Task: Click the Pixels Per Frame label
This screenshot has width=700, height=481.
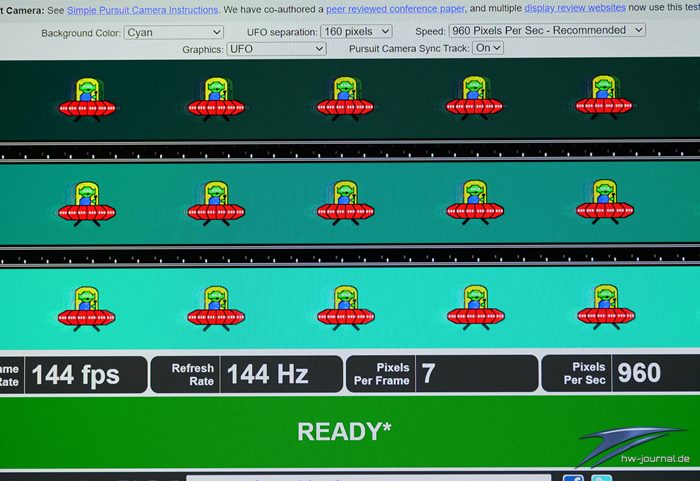Action: [382, 374]
